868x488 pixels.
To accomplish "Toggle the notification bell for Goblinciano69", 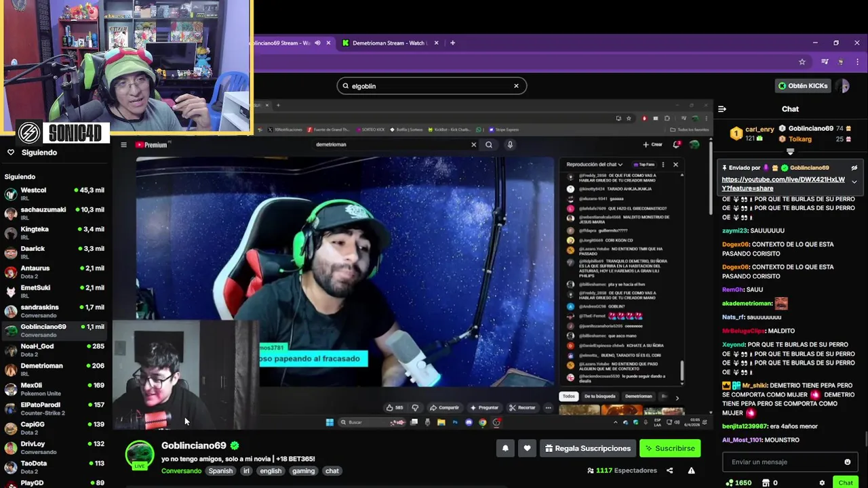I will pos(505,448).
